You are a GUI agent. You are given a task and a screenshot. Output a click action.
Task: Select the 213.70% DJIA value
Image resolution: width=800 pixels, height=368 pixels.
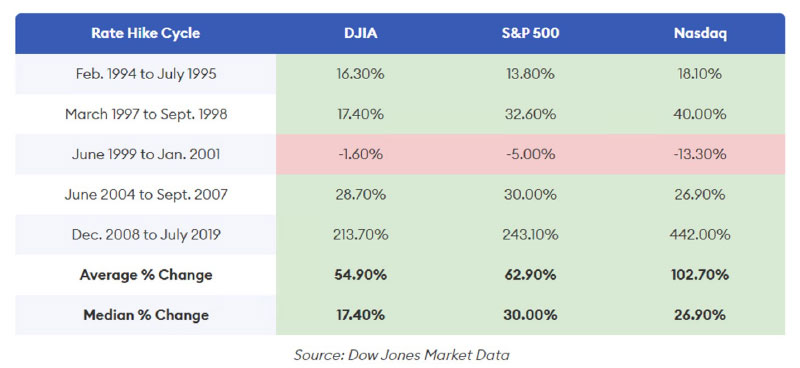360,235
